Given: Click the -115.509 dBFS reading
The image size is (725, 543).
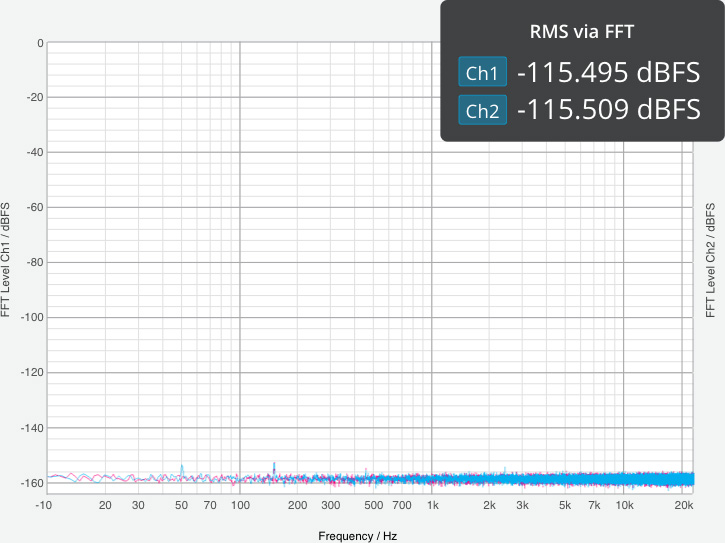Looking at the screenshot, I should point(607,110).
